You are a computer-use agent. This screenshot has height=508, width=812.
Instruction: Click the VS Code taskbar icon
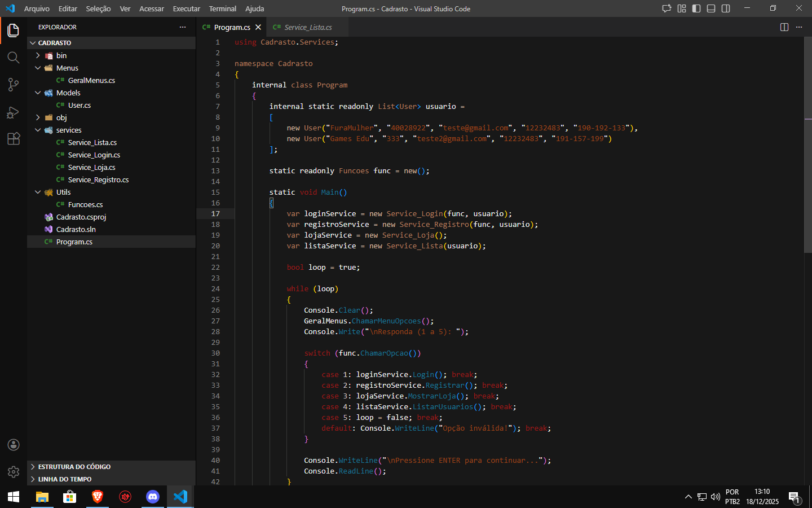[x=180, y=497]
